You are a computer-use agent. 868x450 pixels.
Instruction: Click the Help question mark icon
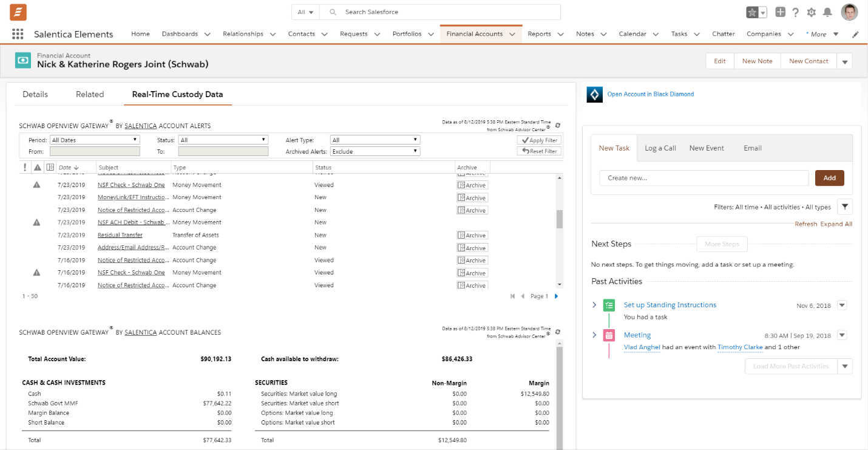point(796,12)
